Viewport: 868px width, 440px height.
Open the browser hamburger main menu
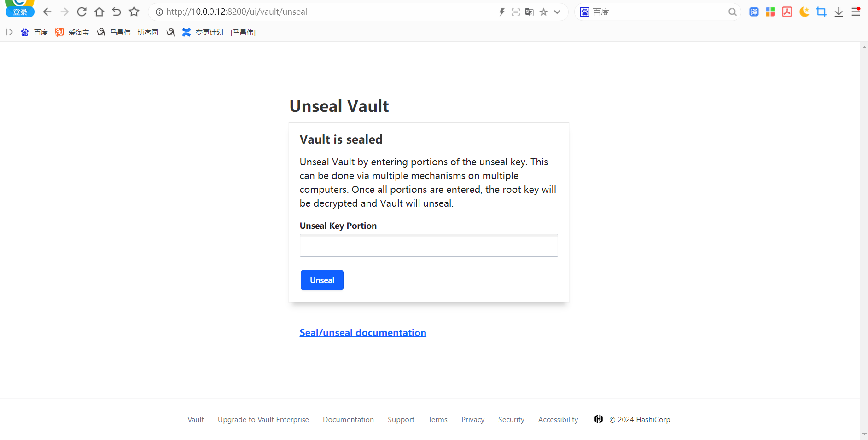pyautogui.click(x=856, y=12)
